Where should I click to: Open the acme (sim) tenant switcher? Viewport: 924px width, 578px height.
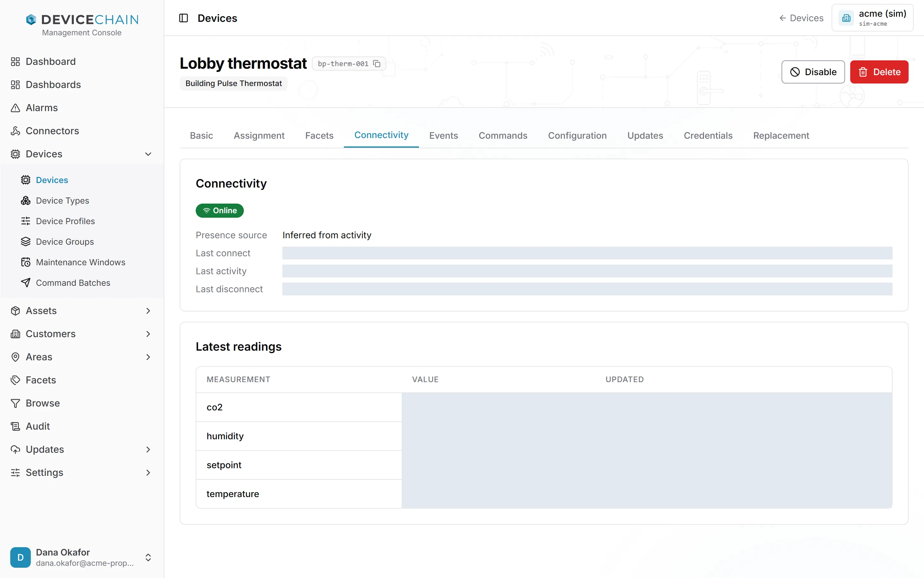point(872,18)
